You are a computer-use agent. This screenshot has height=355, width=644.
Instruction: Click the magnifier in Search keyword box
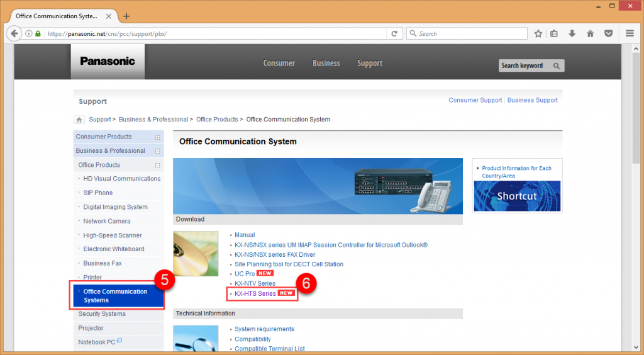tap(557, 65)
